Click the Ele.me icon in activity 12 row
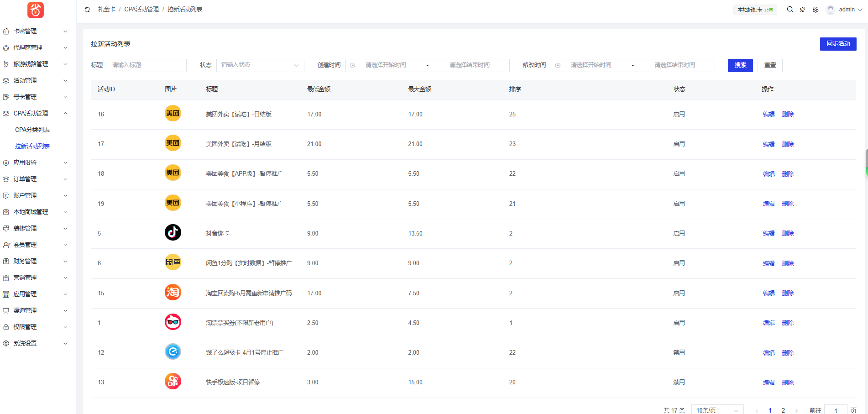 (x=173, y=352)
